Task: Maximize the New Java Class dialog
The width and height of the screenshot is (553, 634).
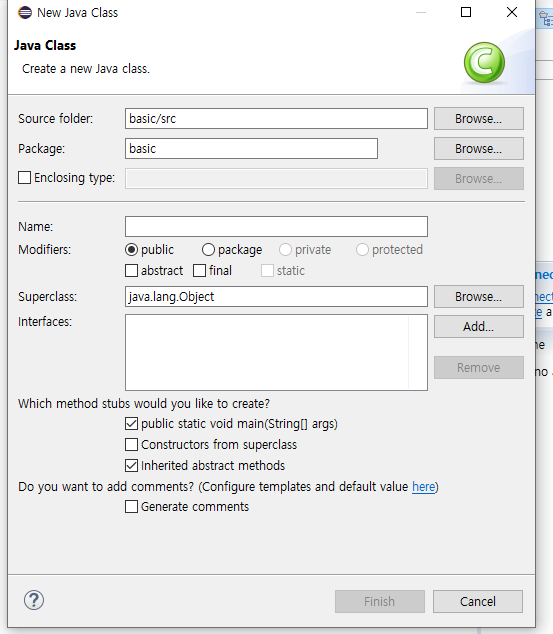Action: coord(466,12)
